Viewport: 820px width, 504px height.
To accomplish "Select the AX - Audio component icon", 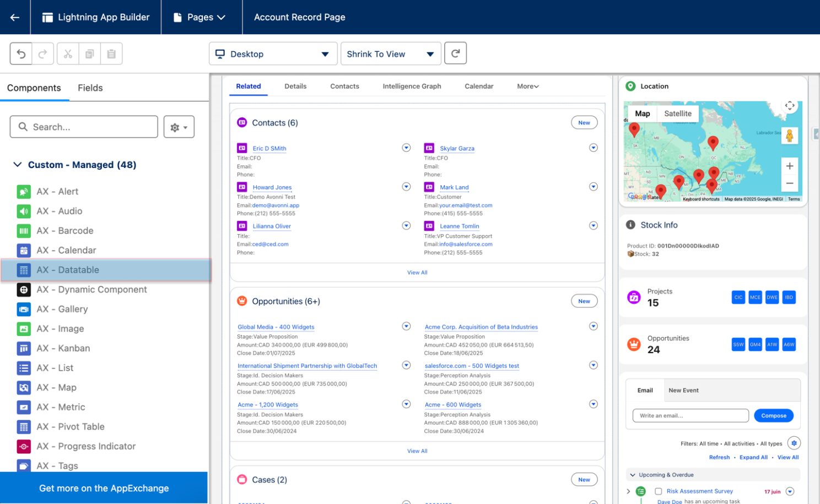I will point(24,211).
